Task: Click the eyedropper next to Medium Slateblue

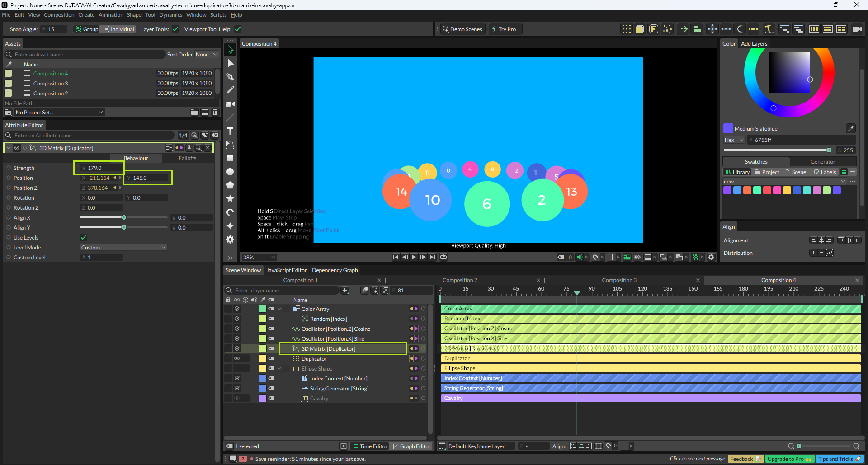Action: (850, 128)
